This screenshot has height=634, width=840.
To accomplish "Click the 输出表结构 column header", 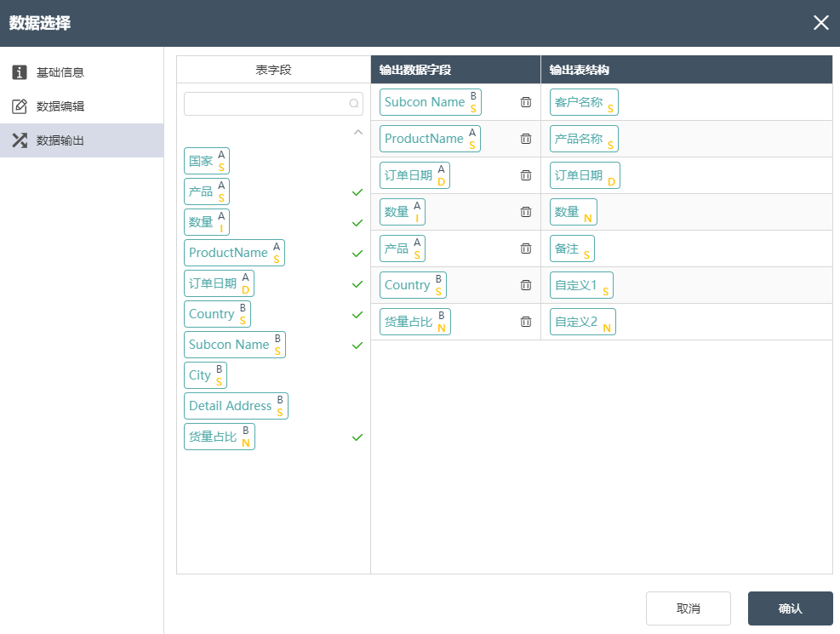I will tap(687, 70).
